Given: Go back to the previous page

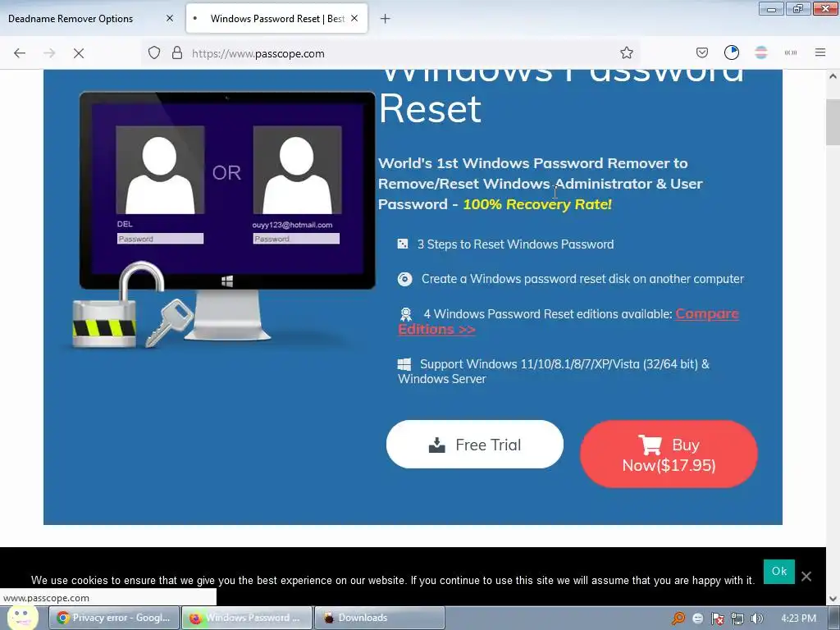Looking at the screenshot, I should pos(20,53).
